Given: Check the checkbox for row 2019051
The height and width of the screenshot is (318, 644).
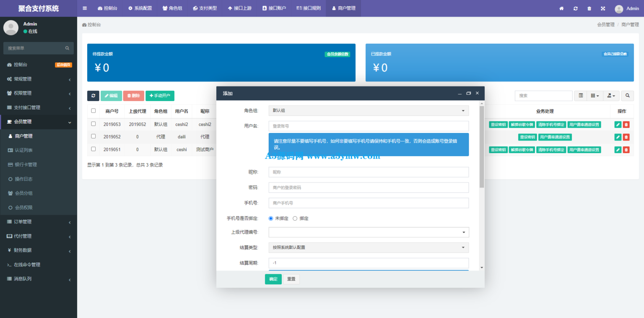Looking at the screenshot, I should [x=93, y=149].
